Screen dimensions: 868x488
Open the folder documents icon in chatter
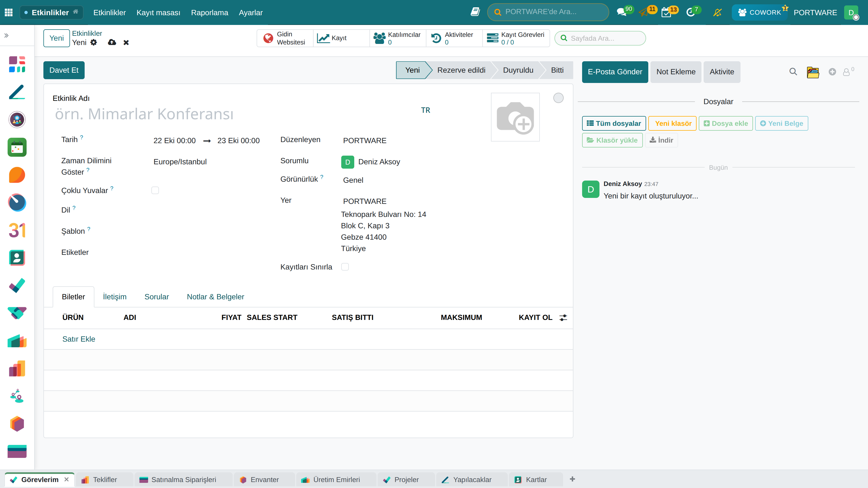point(813,72)
